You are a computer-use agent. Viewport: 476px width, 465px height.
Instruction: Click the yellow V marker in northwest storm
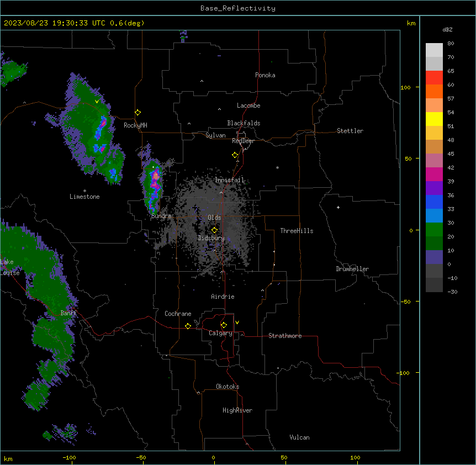click(97, 102)
